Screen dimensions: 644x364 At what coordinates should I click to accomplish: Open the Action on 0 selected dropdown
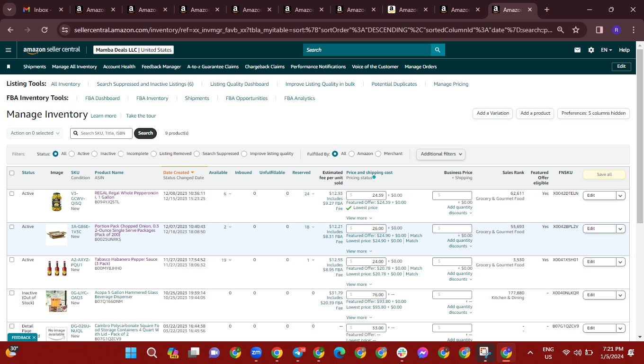(x=35, y=133)
